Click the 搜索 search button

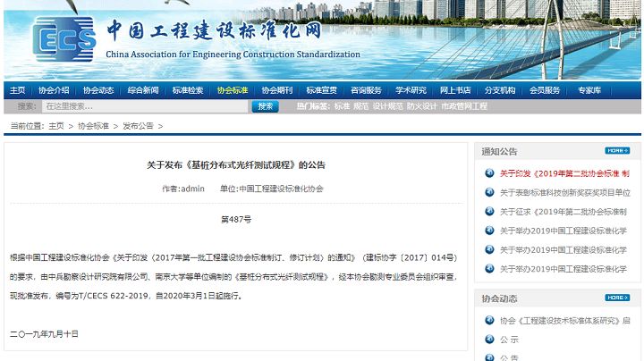pyautogui.click(x=265, y=106)
